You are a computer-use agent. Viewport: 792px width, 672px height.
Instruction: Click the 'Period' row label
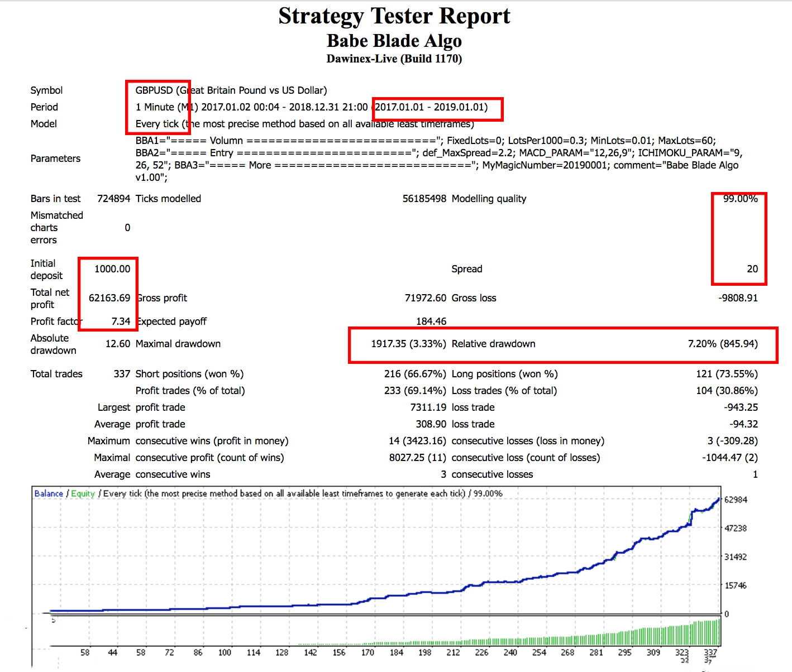point(44,107)
